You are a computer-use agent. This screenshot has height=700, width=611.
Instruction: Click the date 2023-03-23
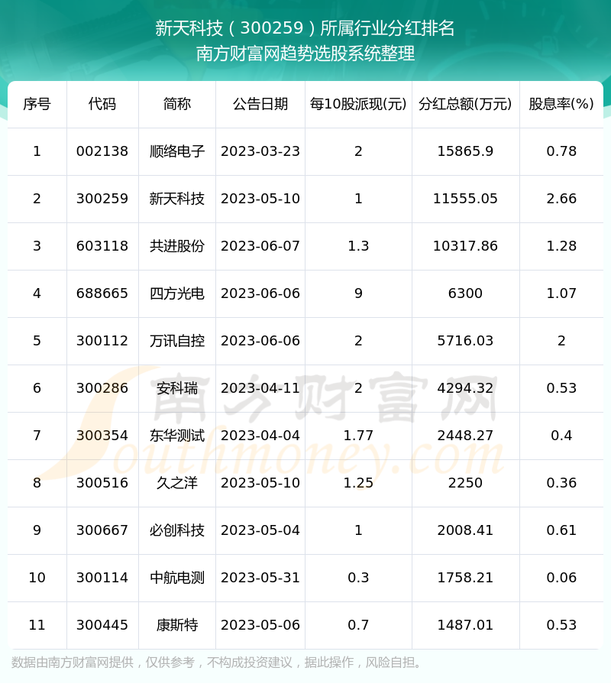point(260,151)
